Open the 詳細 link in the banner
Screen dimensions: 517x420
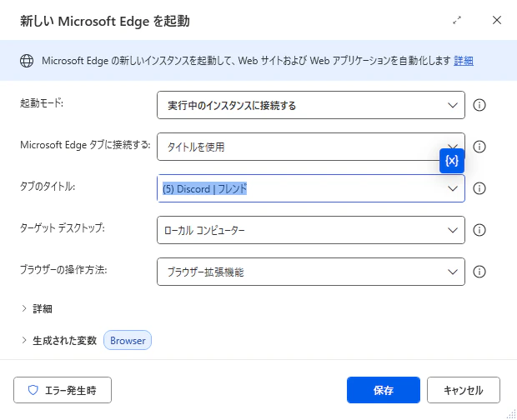pos(464,61)
